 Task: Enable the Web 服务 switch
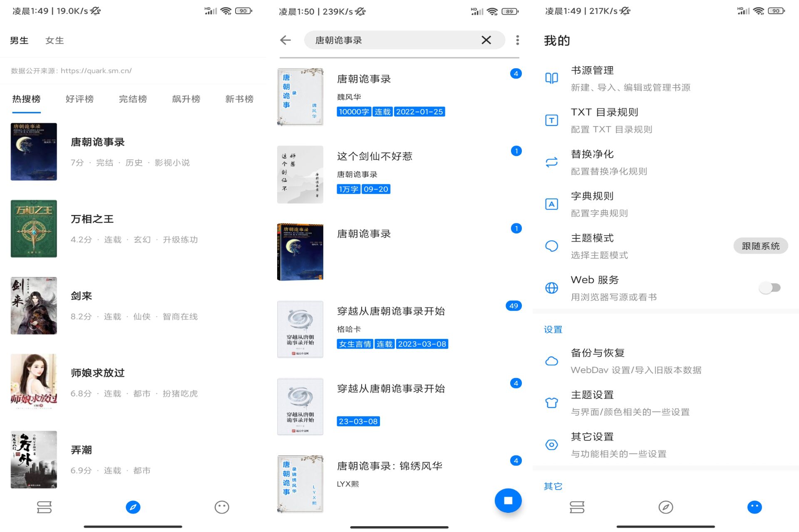click(769, 287)
